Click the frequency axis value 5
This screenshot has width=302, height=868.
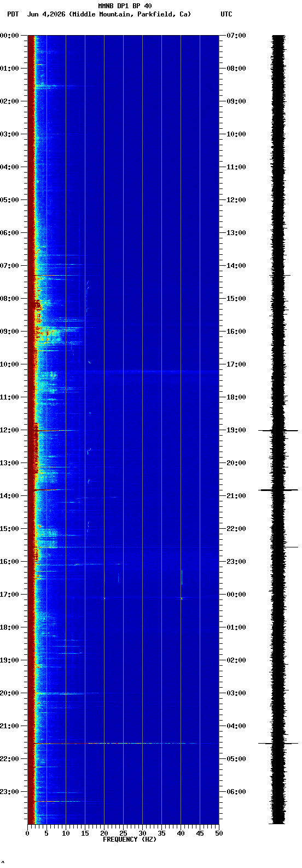click(47, 833)
